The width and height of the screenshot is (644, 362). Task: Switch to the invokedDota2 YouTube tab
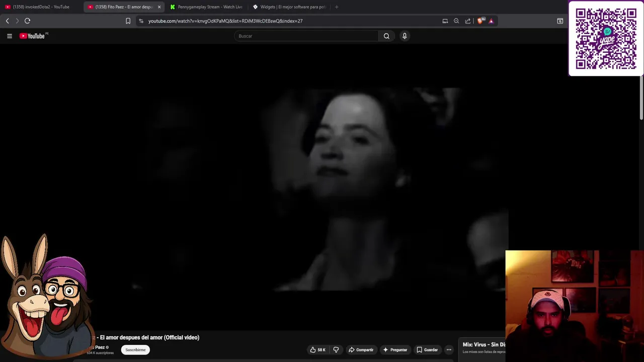point(41,7)
